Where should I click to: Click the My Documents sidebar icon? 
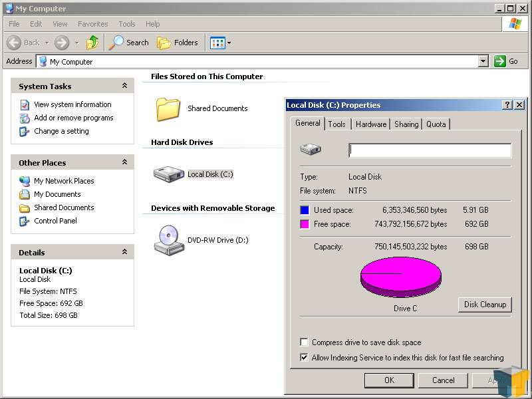click(x=25, y=194)
